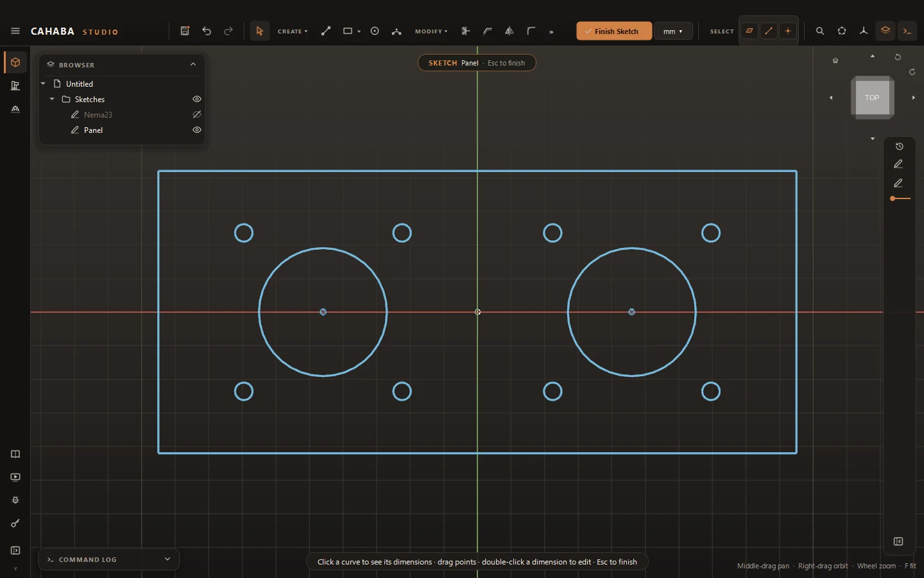Open the mm units dropdown
This screenshot has height=578, width=924.
(673, 31)
